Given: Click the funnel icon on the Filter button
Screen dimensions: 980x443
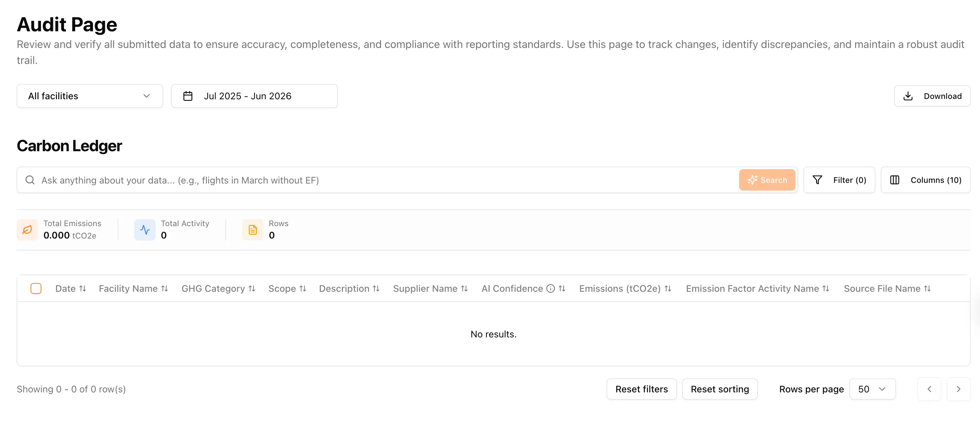Looking at the screenshot, I should tap(818, 180).
